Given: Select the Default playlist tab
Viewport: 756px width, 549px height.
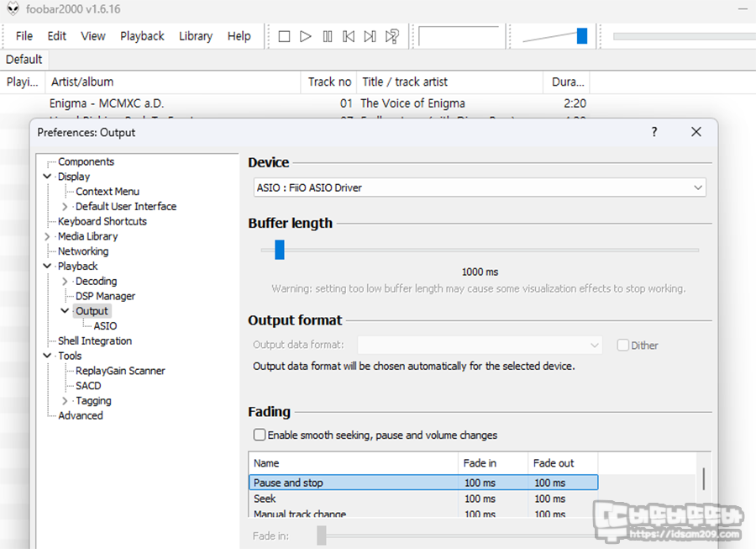Looking at the screenshot, I should point(24,60).
